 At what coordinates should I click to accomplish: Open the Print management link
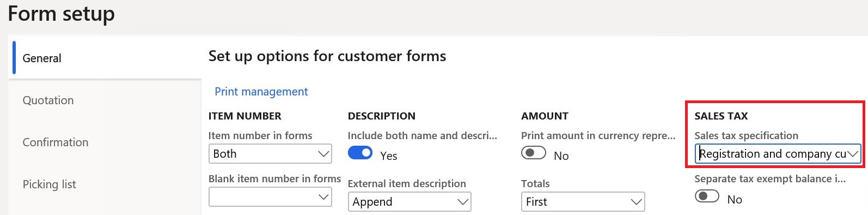pyautogui.click(x=261, y=92)
